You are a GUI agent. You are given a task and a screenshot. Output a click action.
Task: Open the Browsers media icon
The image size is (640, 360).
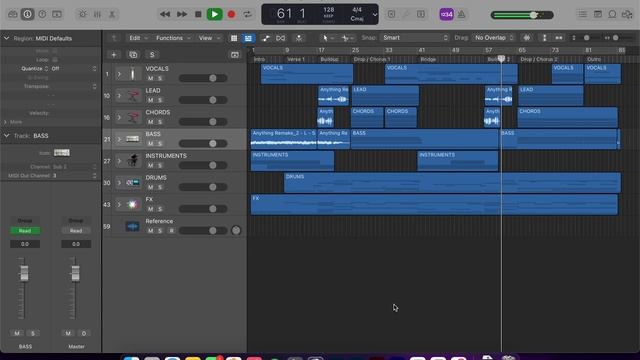[x=627, y=14]
